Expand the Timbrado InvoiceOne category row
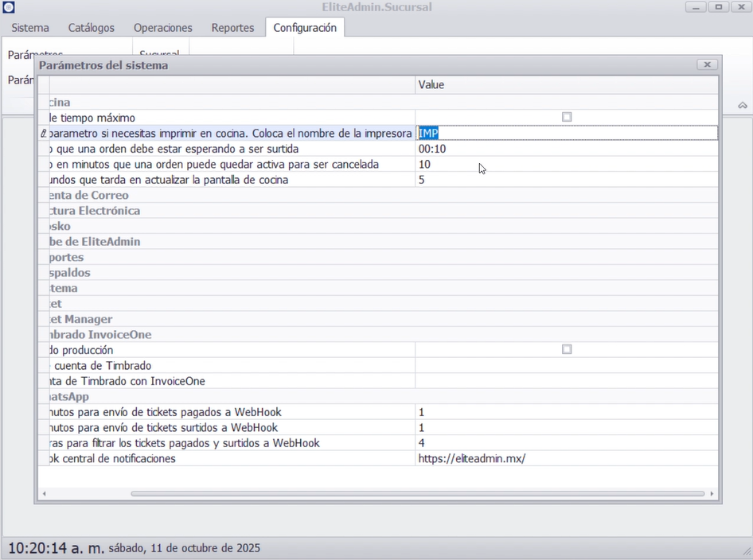This screenshot has width=753, height=560. pyautogui.click(x=98, y=335)
